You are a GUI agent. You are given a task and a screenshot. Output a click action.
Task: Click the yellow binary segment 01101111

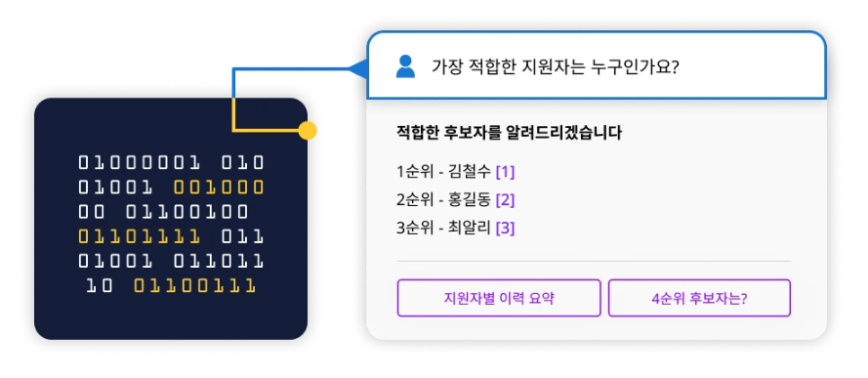pyautogui.click(x=139, y=237)
